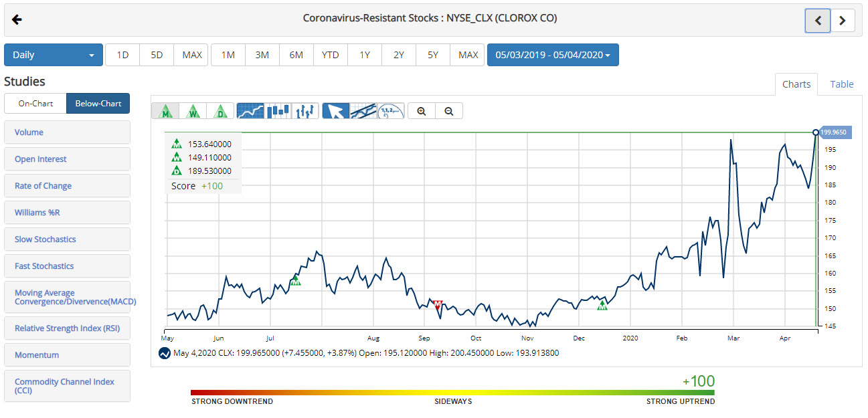Add the Fast Stochastics study

pos(67,266)
